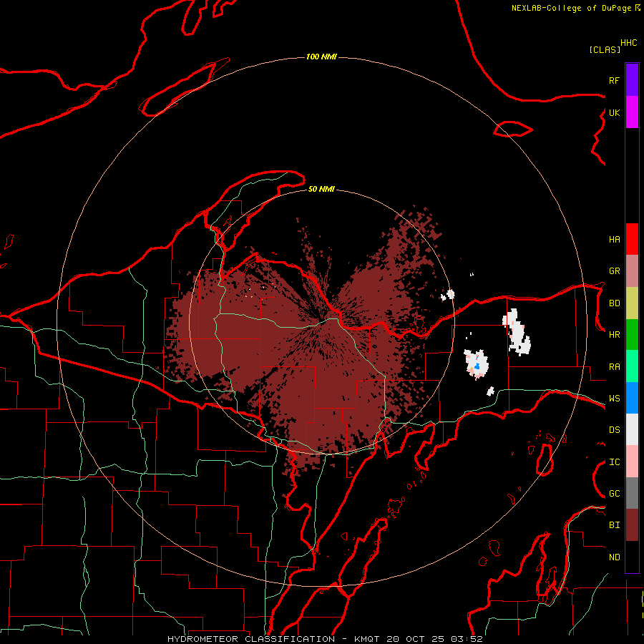Select the BD legend label
The width and height of the screenshot is (644, 644).
[x=614, y=303]
